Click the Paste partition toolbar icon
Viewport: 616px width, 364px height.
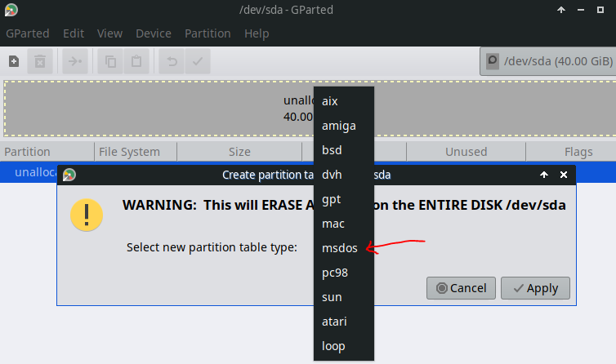(x=136, y=61)
